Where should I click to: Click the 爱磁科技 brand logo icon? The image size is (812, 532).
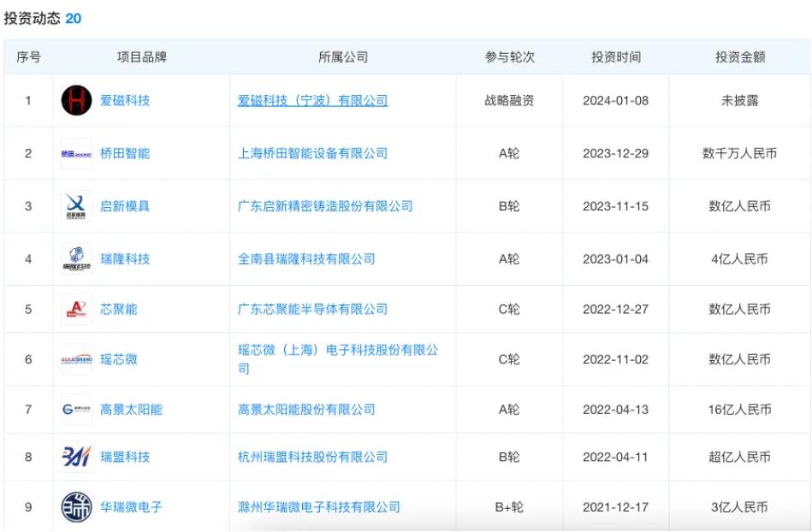[x=77, y=100]
